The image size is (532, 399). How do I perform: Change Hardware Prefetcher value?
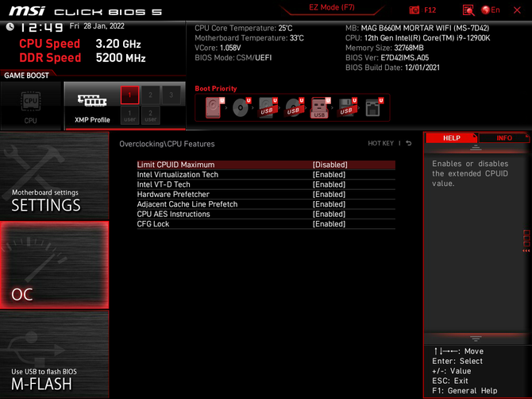tap(329, 194)
